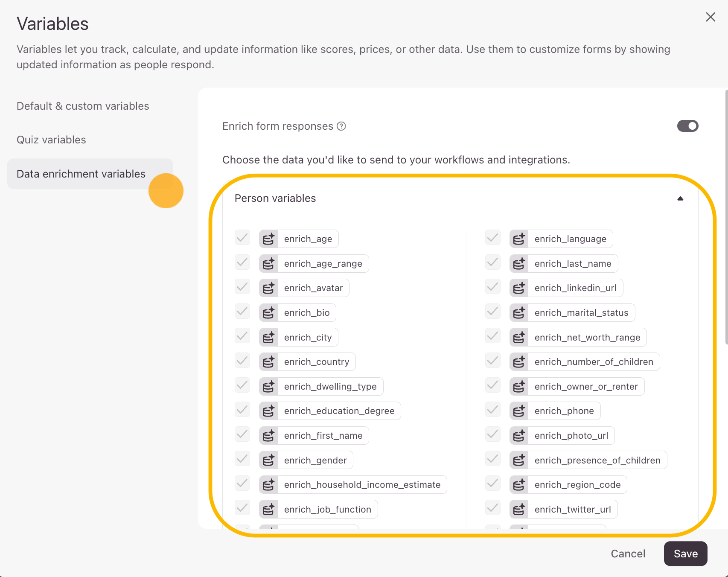Open Default & custom variables tab
Viewport: 728px width, 577px height.
pos(83,106)
